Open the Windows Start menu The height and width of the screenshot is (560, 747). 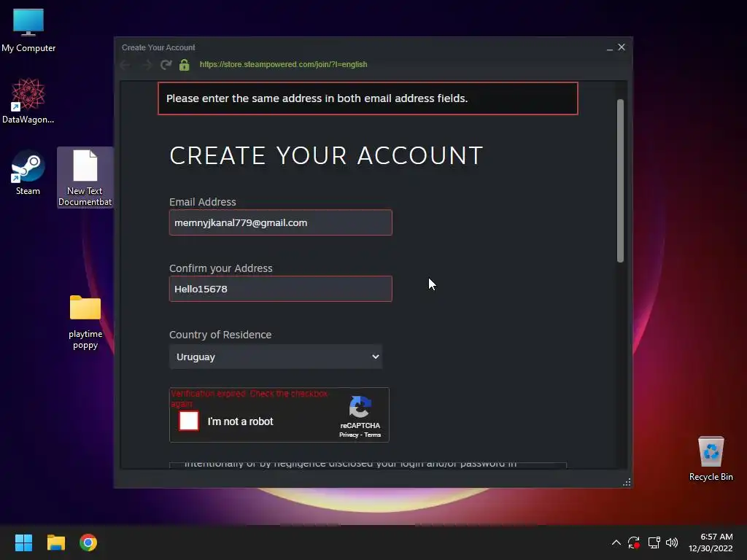pyautogui.click(x=23, y=542)
